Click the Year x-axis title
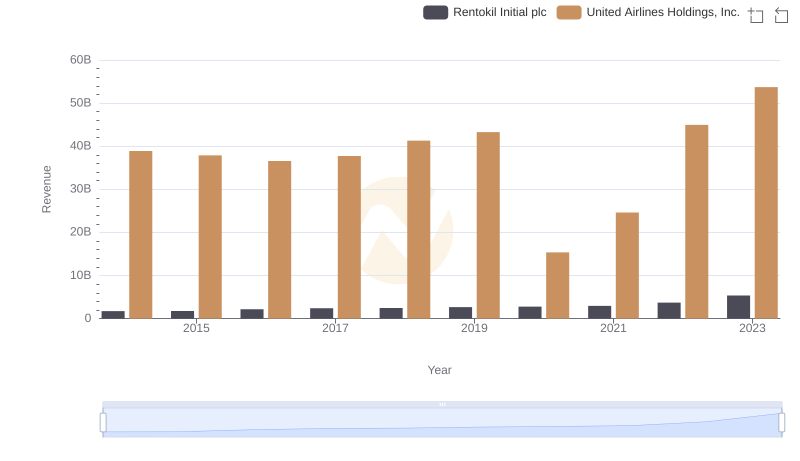The width and height of the screenshot is (800, 461). (440, 370)
